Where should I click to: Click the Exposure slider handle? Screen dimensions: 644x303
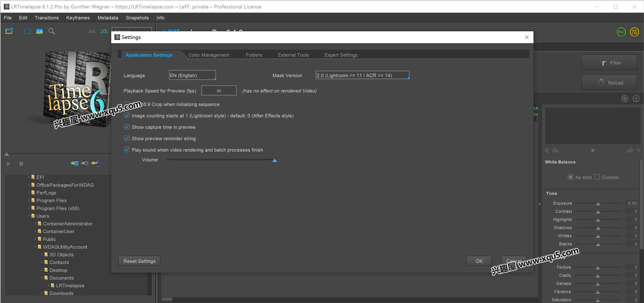[x=598, y=204]
